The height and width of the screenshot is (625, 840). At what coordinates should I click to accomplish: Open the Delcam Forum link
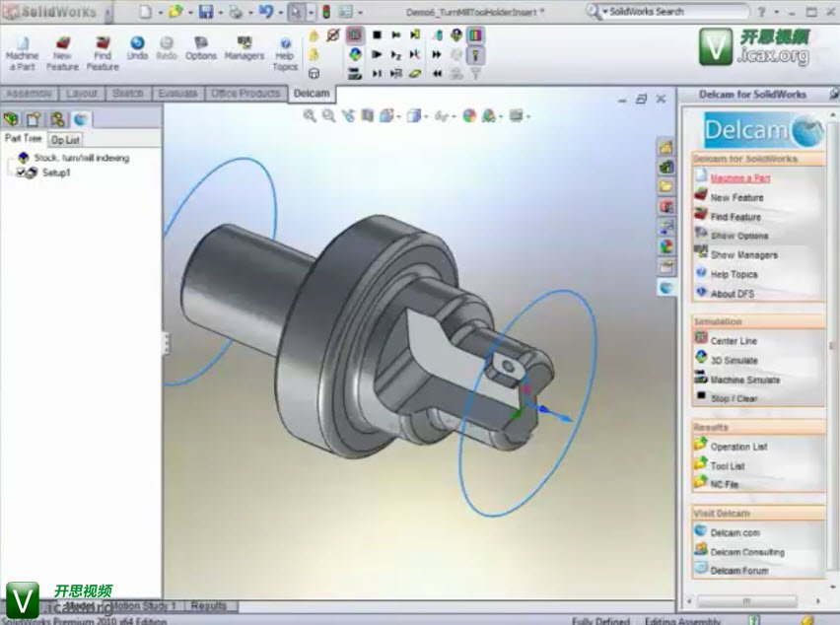coord(739,571)
